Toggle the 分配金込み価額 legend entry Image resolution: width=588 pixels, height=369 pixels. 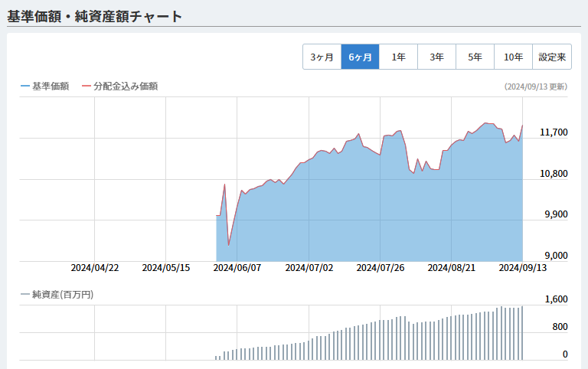click(x=120, y=87)
